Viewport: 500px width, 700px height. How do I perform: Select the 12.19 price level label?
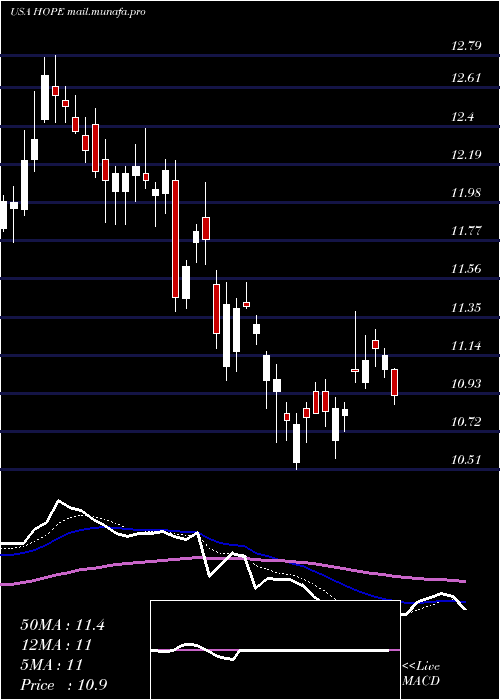[466, 155]
